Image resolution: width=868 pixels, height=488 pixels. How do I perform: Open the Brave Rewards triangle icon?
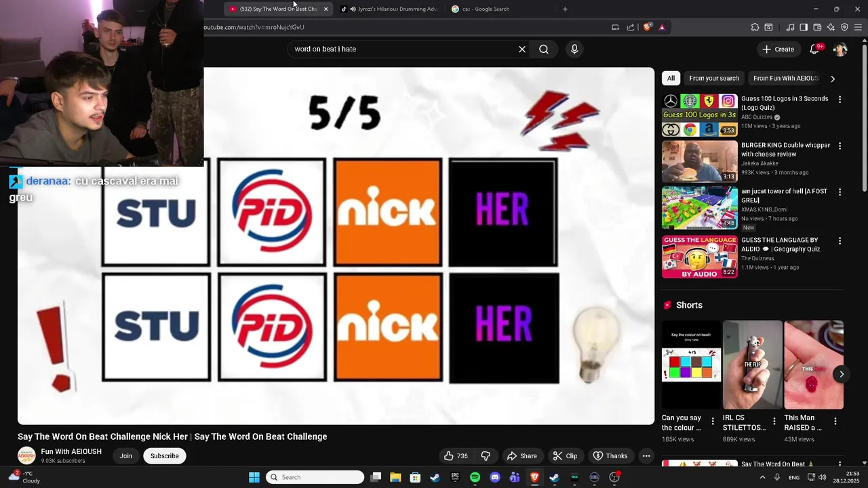pyautogui.click(x=662, y=27)
